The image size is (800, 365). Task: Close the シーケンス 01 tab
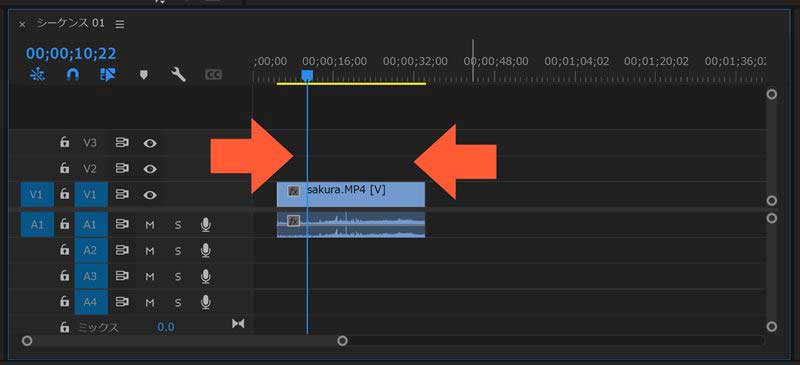[22, 24]
